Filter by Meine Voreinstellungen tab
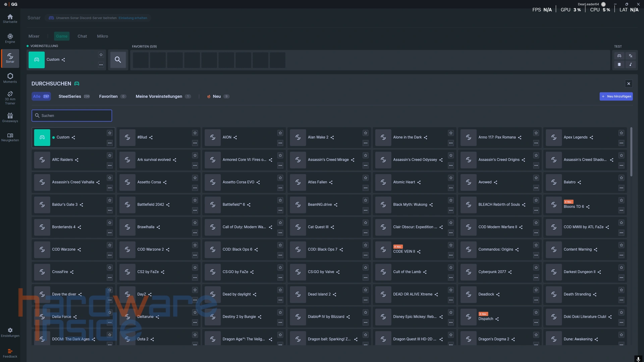This screenshot has width=644, height=362. pos(159,97)
